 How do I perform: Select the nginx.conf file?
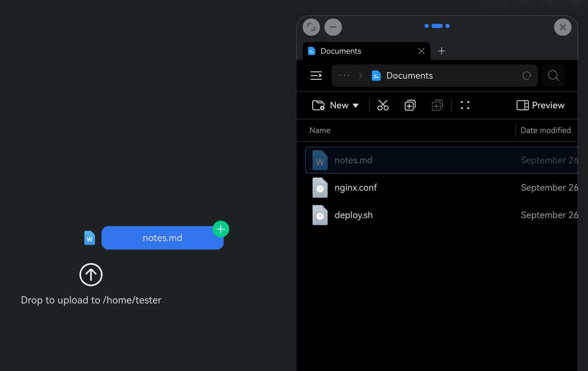(x=442, y=188)
